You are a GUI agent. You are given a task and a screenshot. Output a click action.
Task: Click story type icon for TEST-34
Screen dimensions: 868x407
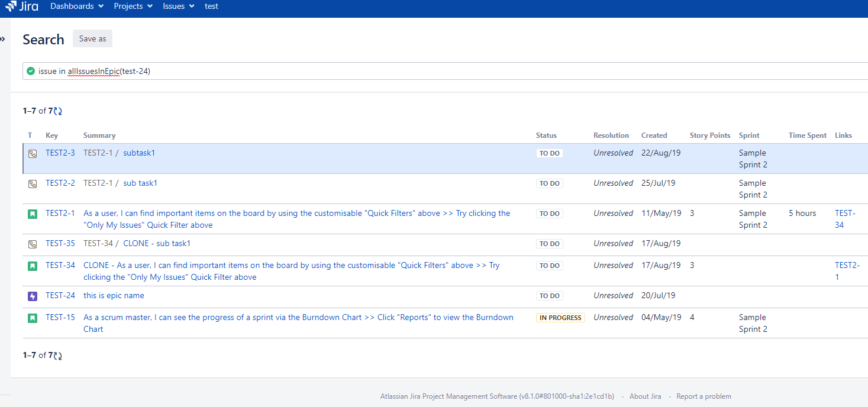pyautogui.click(x=33, y=266)
